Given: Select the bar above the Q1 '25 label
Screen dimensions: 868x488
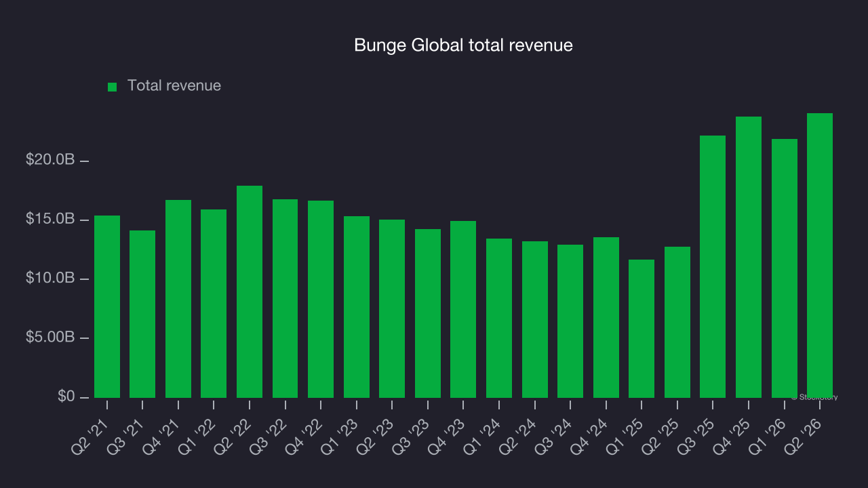Looking at the screenshot, I should tap(642, 329).
